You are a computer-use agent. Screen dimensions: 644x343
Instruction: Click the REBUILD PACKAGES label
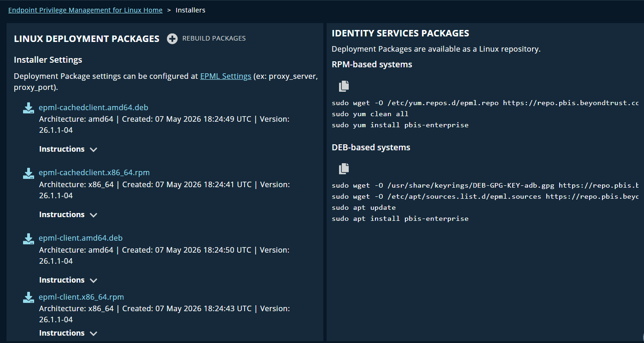(214, 38)
